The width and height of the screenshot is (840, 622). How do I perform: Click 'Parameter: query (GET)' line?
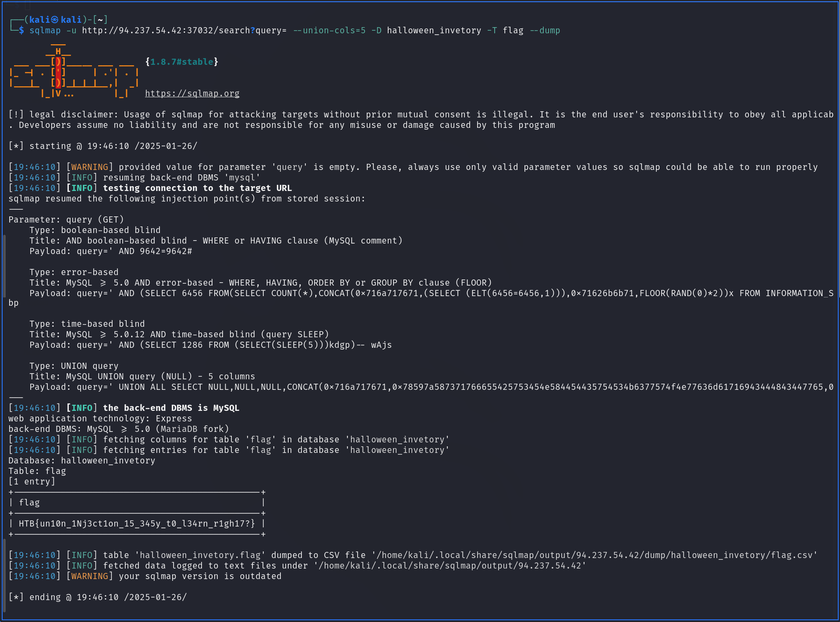point(66,219)
